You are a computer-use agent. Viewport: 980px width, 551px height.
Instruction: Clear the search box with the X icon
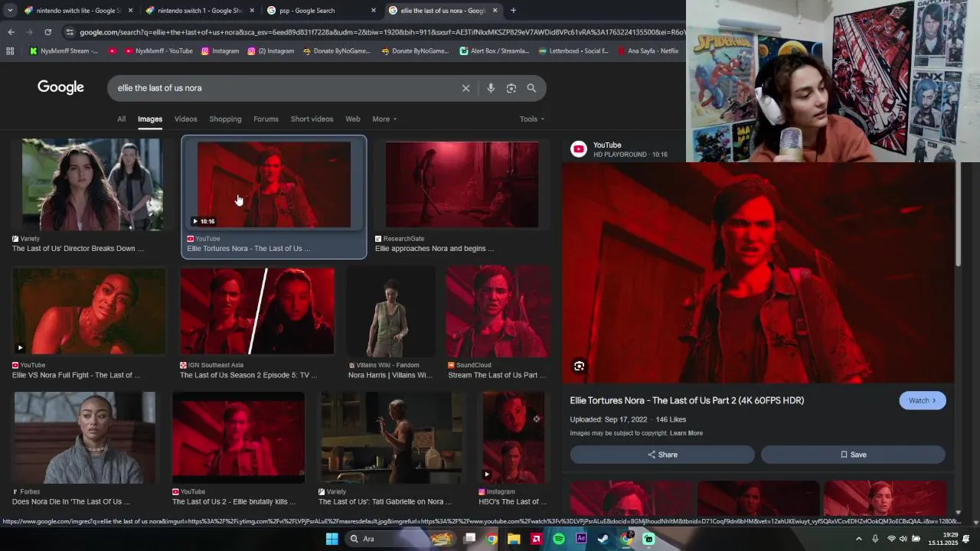point(465,88)
